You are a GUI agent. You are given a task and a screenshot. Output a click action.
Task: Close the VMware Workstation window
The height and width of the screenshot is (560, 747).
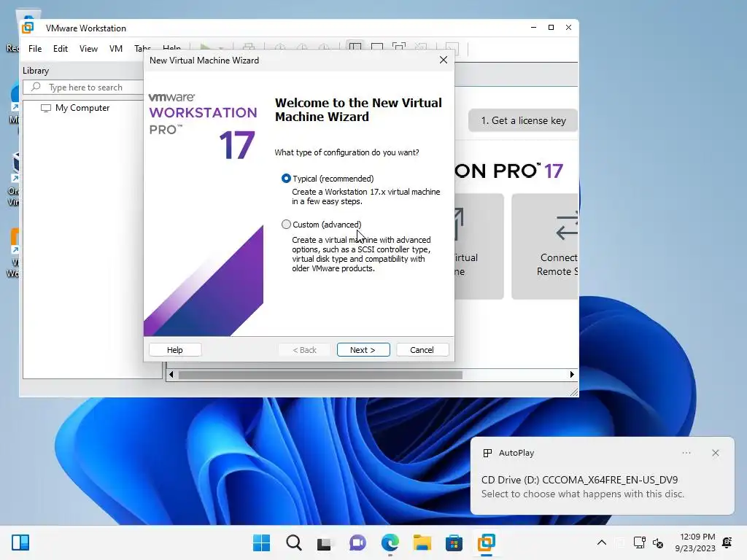pos(569,28)
